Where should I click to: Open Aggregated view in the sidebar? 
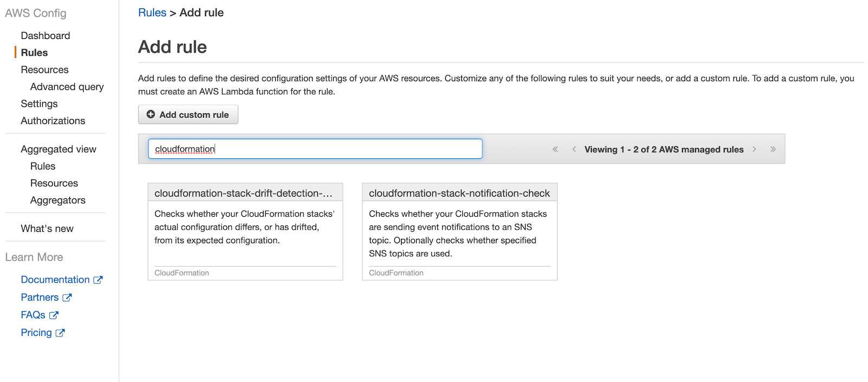tap(59, 149)
